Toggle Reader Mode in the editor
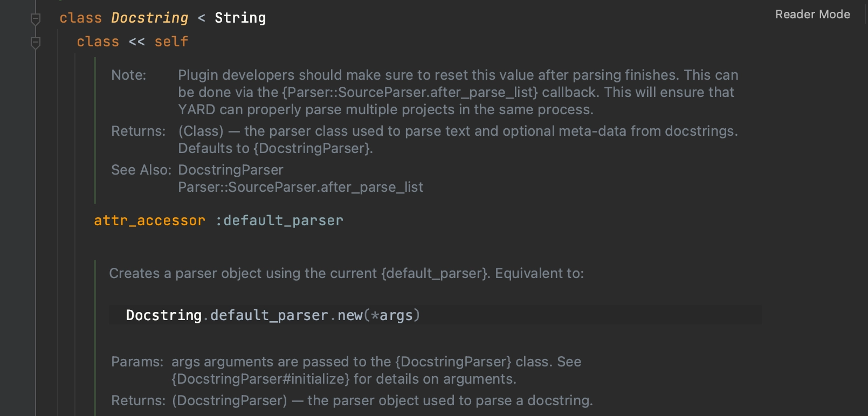 812,15
